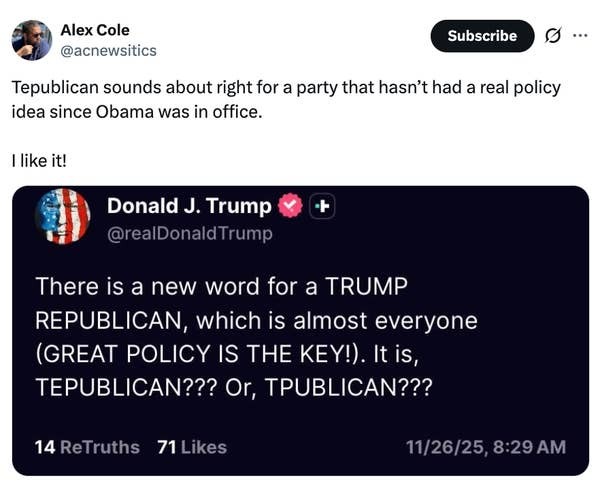
Task: Click the '71 Likes' count
Action: [192, 447]
